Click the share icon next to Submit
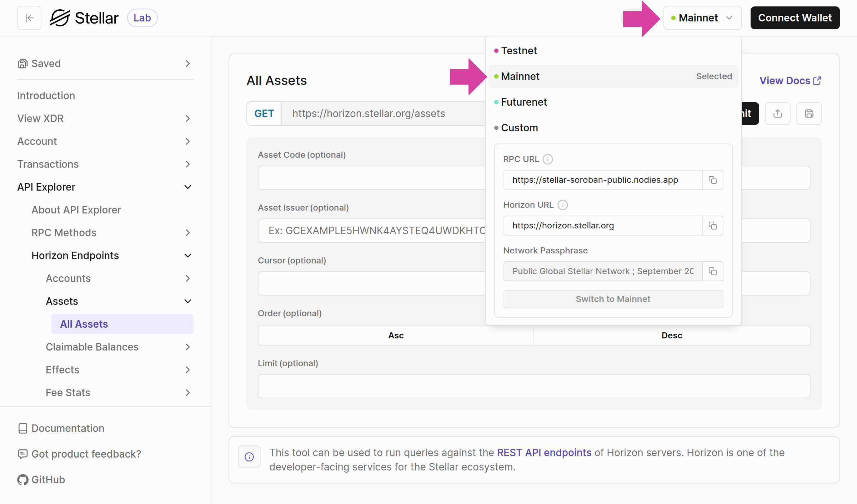The height and width of the screenshot is (504, 857). point(778,114)
